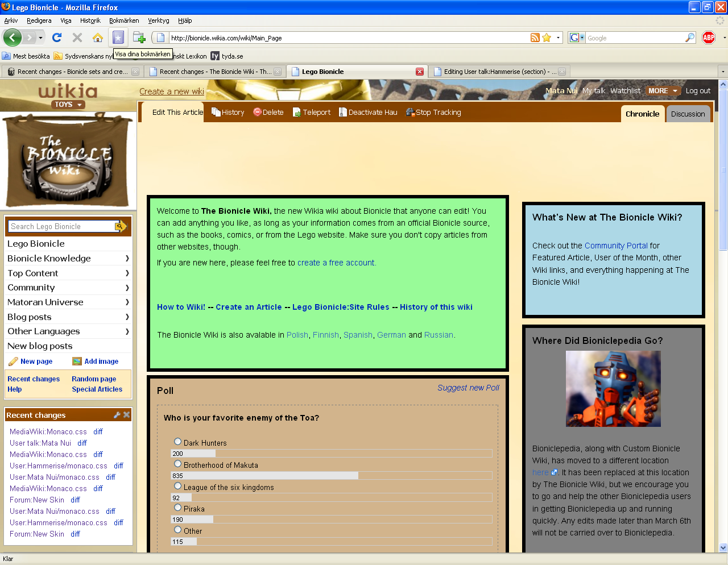Choose Brotherhood of Makuta in the poll
This screenshot has height=565, width=728.
coord(177,464)
